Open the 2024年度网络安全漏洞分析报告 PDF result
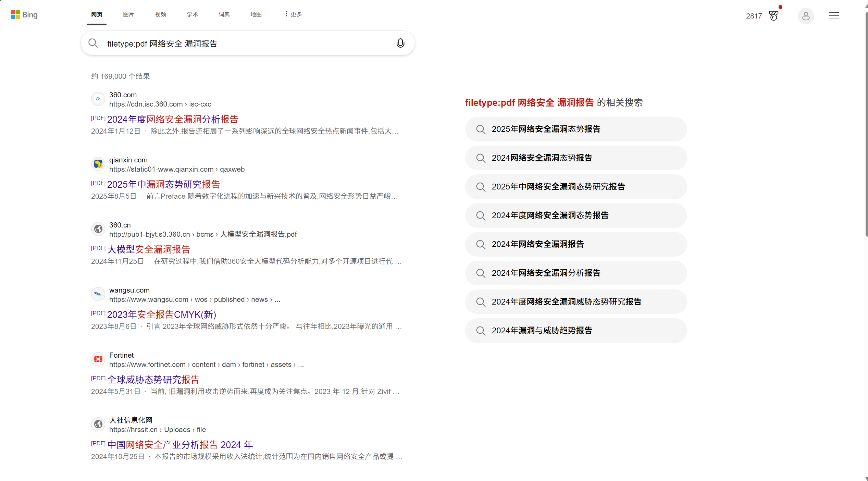868x481 pixels. (x=172, y=119)
